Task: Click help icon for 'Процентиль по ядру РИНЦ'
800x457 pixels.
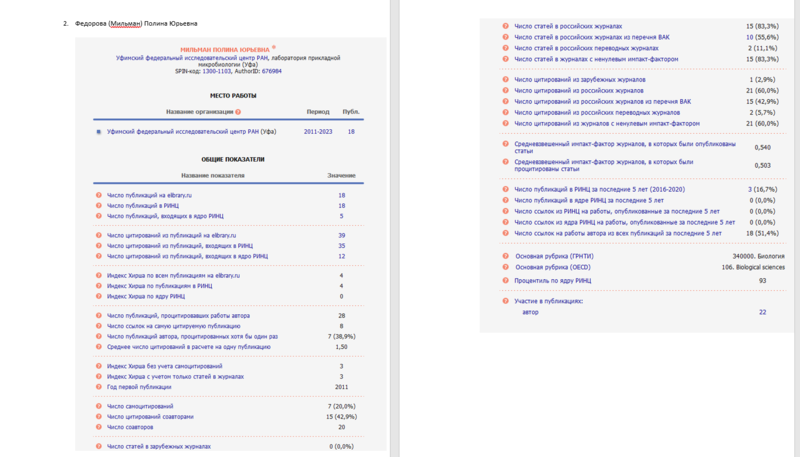Action: pos(505,281)
